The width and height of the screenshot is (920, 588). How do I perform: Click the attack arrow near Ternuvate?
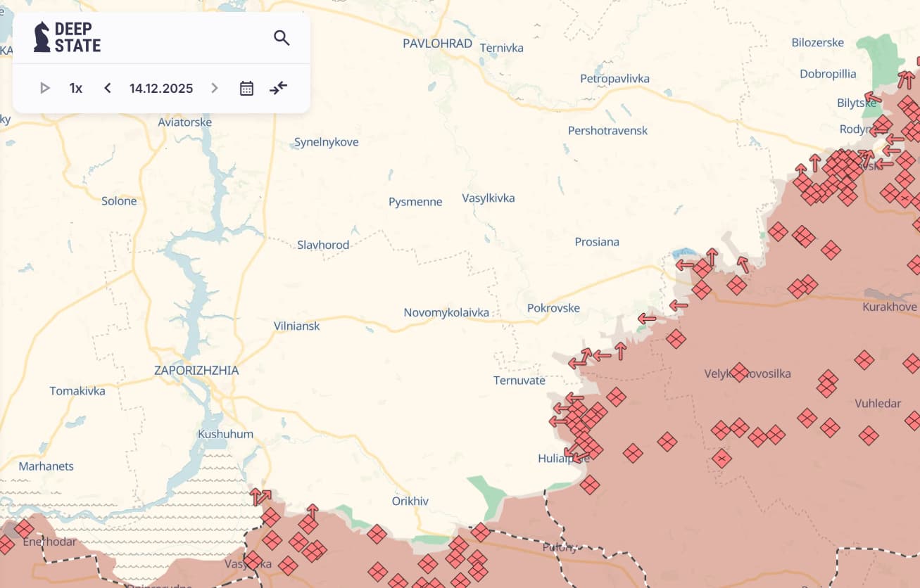coord(577,363)
